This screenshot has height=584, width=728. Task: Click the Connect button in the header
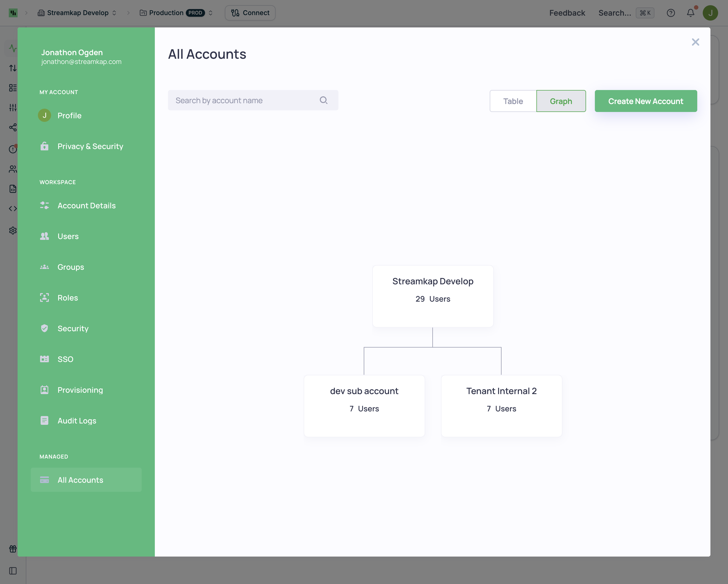click(250, 13)
